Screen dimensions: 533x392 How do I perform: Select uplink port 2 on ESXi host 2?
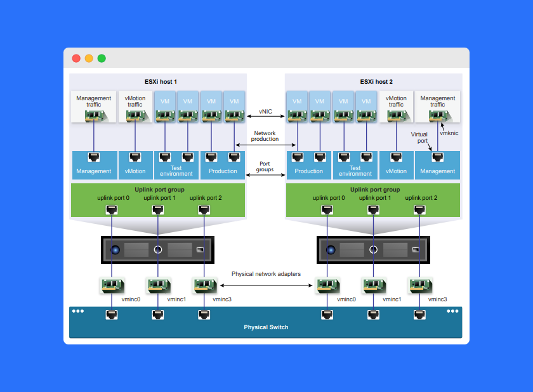(x=419, y=209)
